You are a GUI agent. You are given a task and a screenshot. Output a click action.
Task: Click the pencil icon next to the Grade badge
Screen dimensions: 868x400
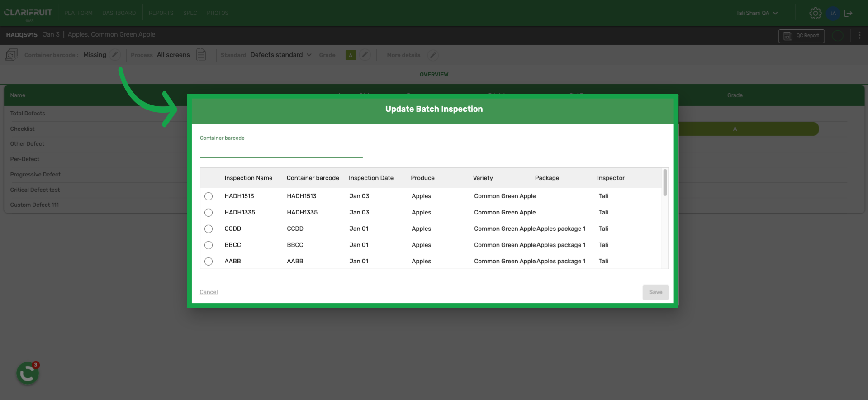pyautogui.click(x=365, y=55)
